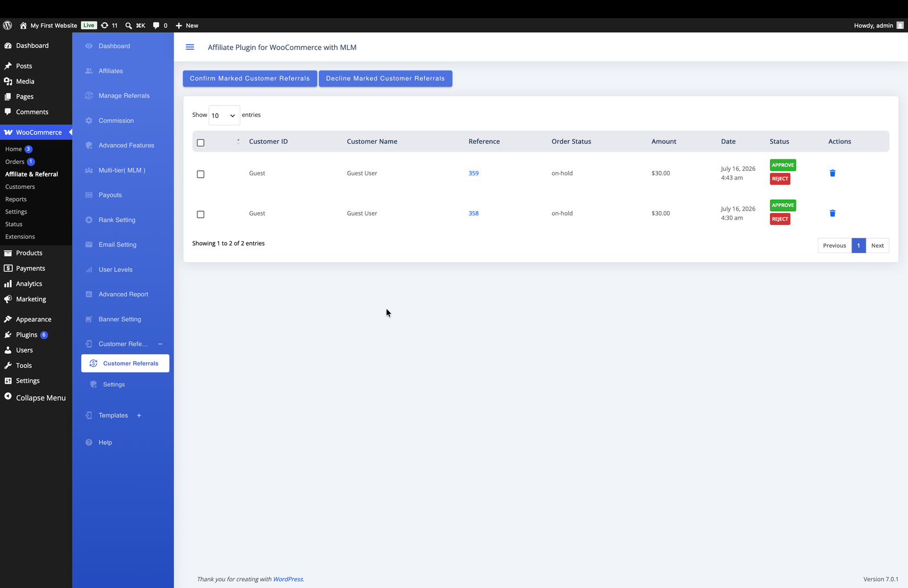Check the checkbox for referral 359 row
This screenshot has width=908, height=588.
click(200, 174)
